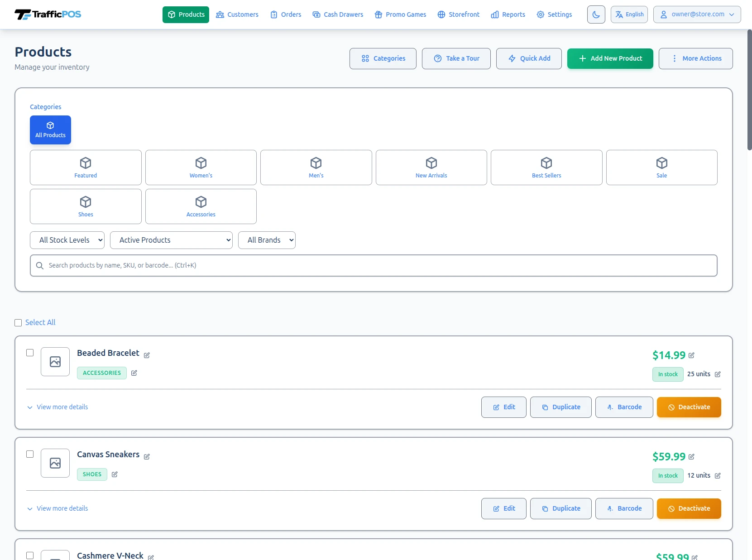This screenshot has width=752, height=560.
Task: Click Add New Product button
Action: click(610, 58)
